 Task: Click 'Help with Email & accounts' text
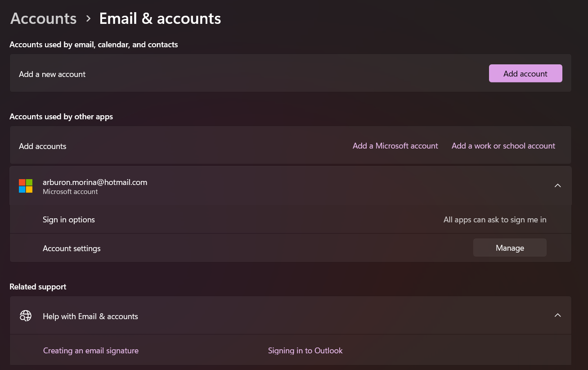(90, 316)
